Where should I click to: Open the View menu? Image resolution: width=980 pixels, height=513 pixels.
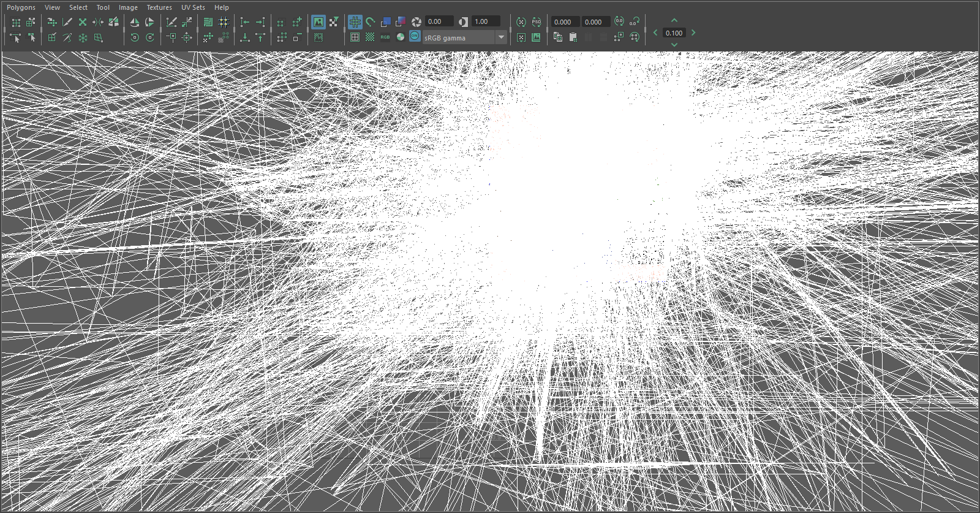pos(52,7)
